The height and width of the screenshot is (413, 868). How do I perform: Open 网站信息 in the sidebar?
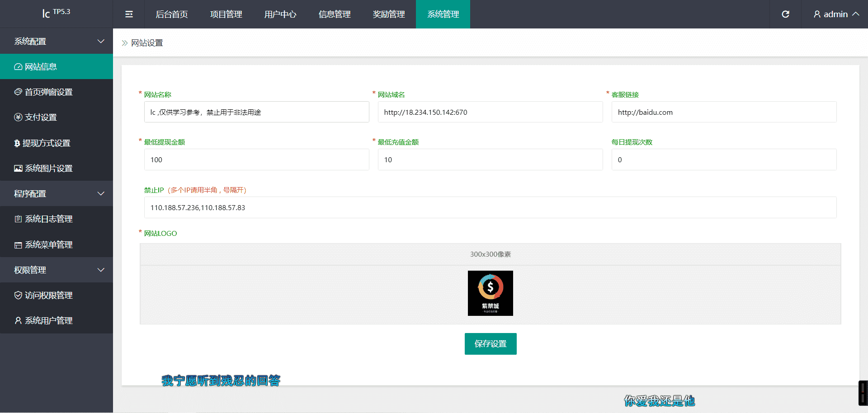click(x=57, y=66)
